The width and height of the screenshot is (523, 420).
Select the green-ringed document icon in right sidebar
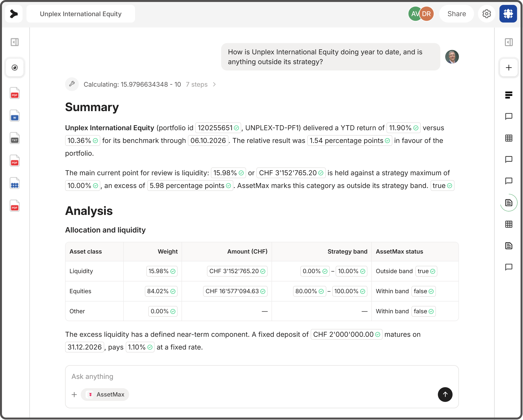509,203
